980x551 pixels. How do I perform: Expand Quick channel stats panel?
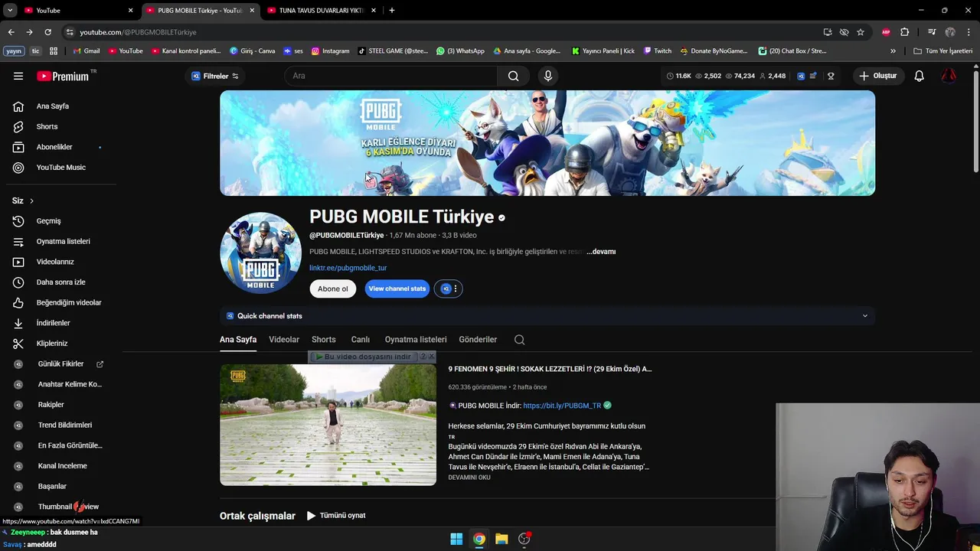pos(865,316)
